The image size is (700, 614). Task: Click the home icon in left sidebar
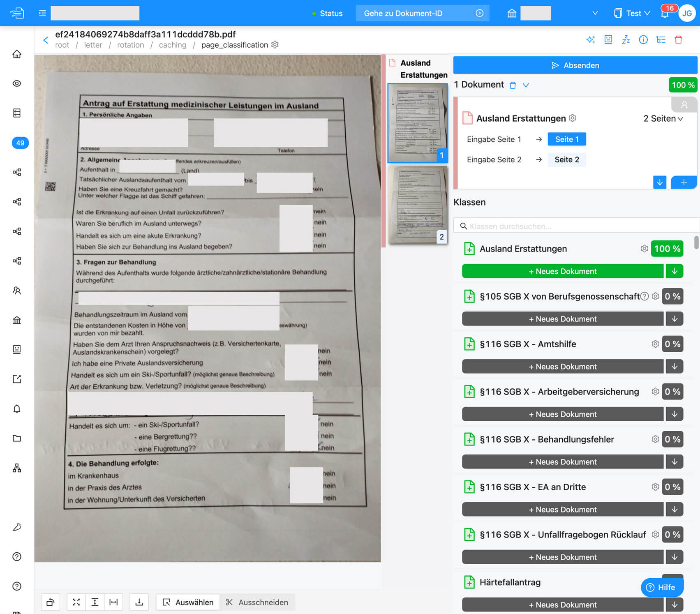[17, 54]
